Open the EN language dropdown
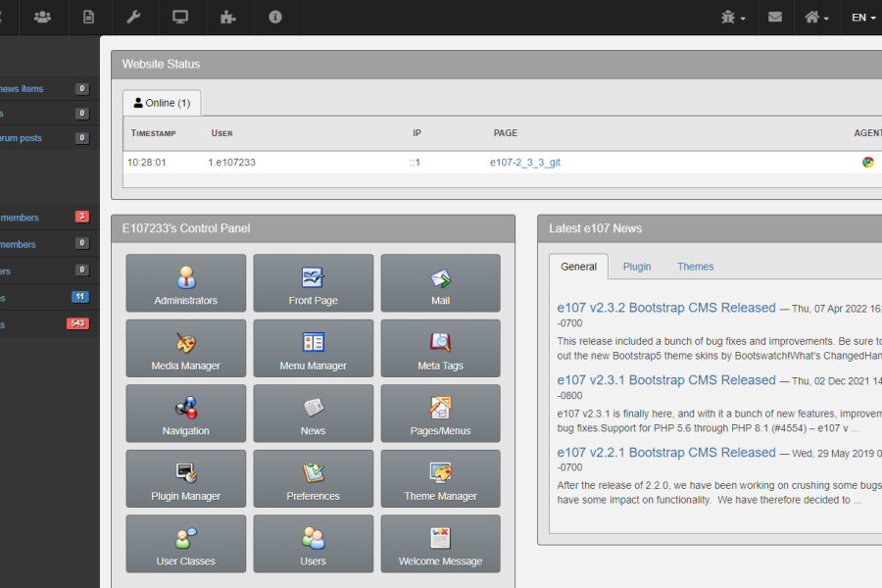The width and height of the screenshot is (882, 588). (863, 18)
